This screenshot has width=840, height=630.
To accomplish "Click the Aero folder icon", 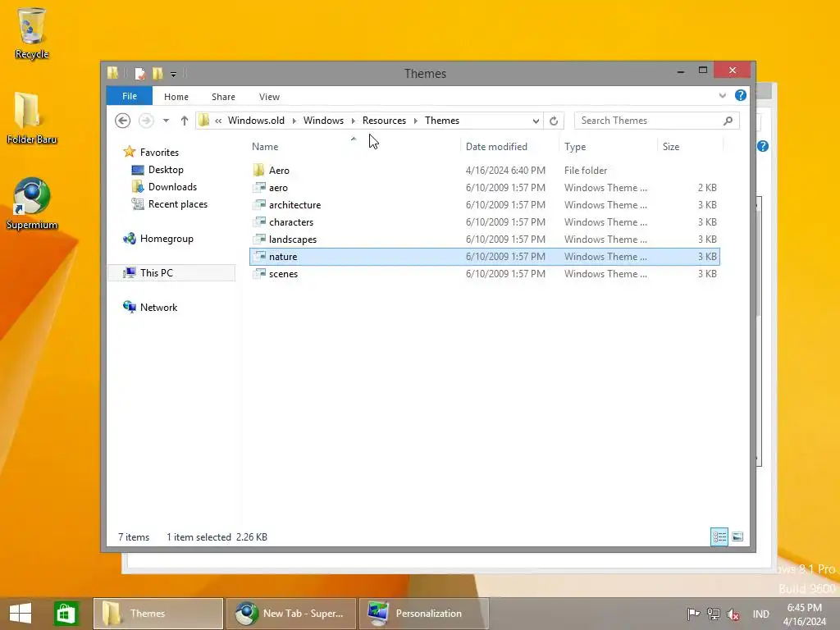I will pyautogui.click(x=258, y=170).
